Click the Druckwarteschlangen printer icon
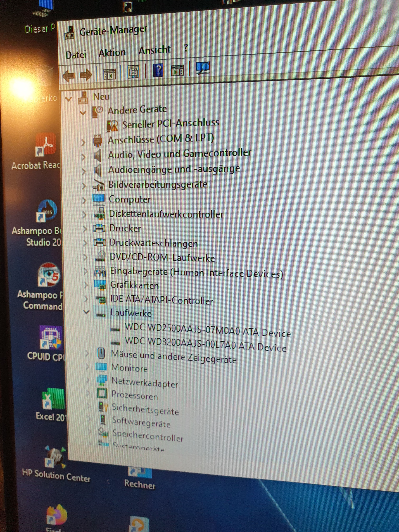The width and height of the screenshot is (399, 532). click(x=100, y=242)
